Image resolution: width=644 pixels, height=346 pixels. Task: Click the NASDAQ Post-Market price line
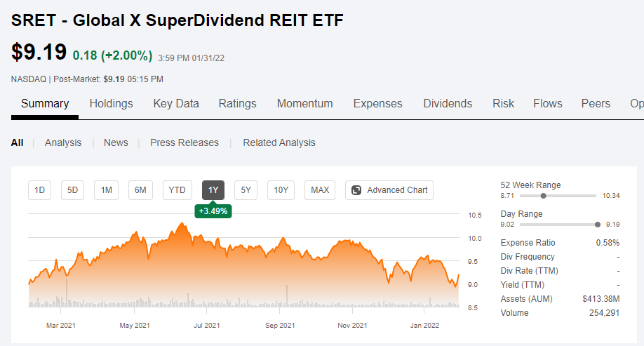pyautogui.click(x=87, y=79)
